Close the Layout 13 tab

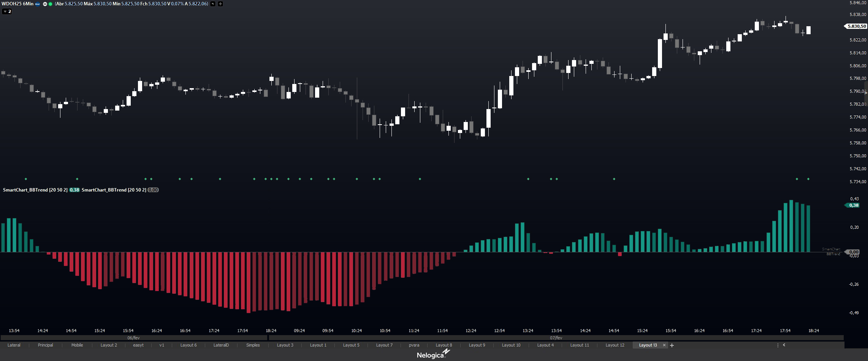pyautogui.click(x=664, y=345)
